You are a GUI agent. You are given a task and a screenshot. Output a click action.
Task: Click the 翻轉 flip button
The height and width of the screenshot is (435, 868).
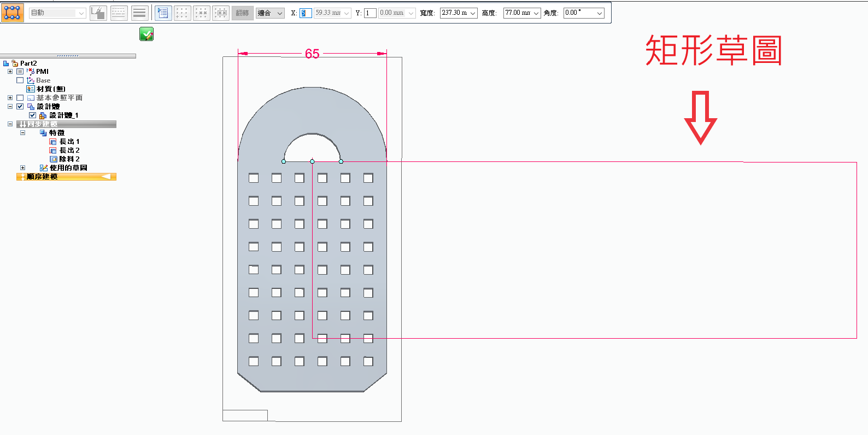pos(242,13)
